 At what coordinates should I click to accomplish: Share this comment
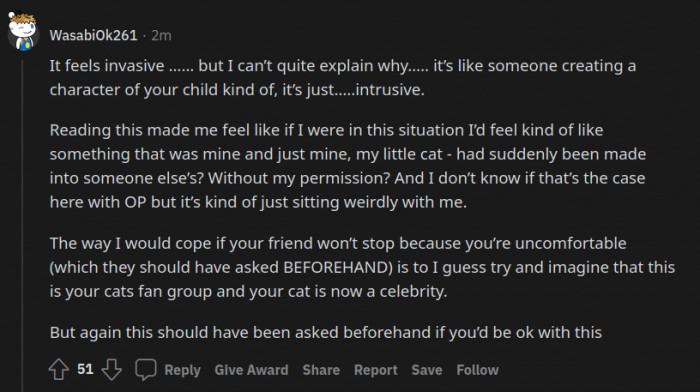tap(321, 370)
